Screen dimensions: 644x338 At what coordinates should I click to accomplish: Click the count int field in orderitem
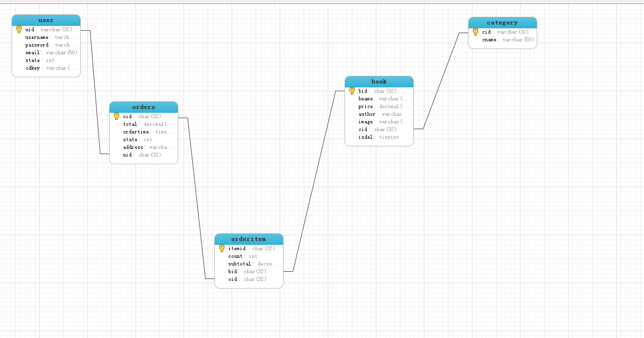coord(243,256)
